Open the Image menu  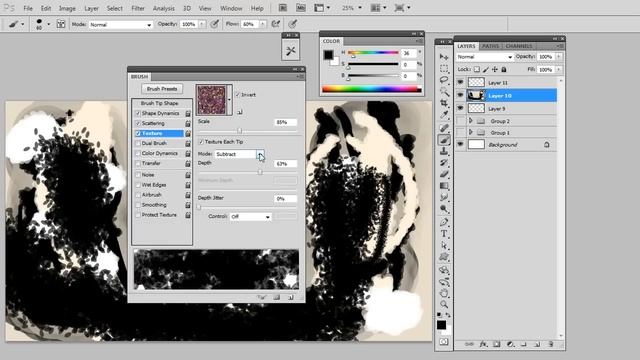click(67, 8)
